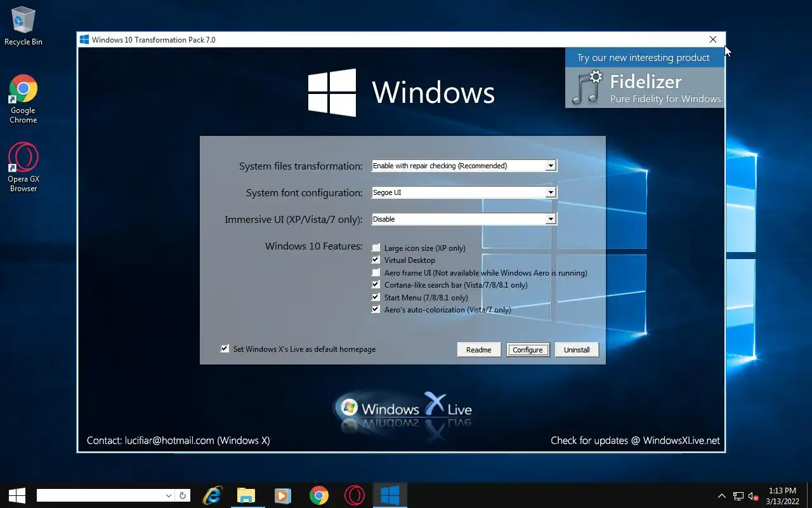812x508 pixels.
Task: Click the Uninstall button
Action: click(577, 349)
